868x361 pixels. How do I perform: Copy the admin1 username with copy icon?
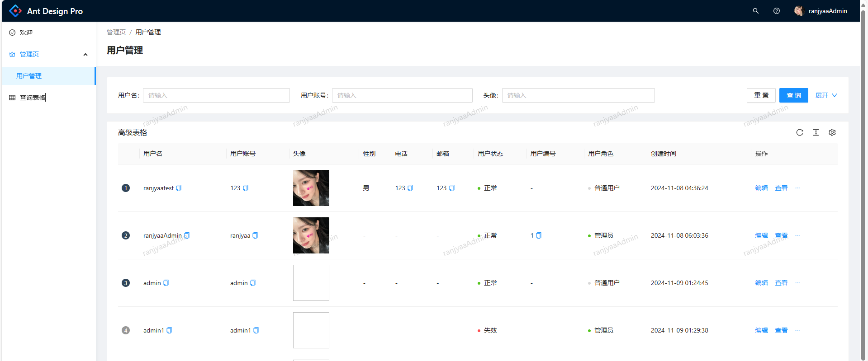169,330
